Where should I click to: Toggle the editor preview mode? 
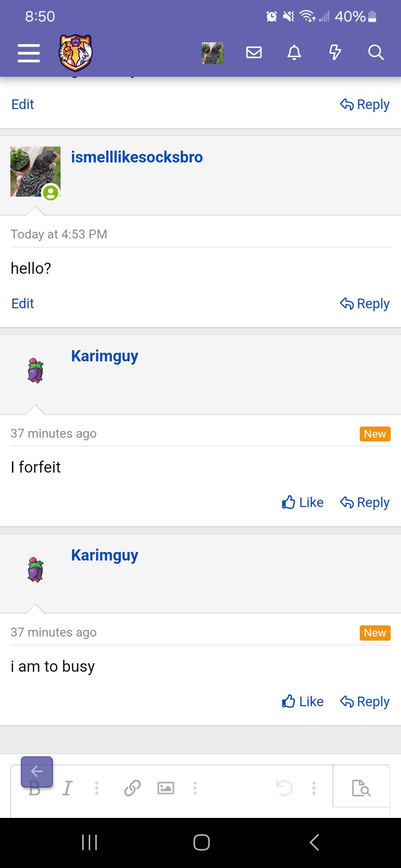point(361,788)
